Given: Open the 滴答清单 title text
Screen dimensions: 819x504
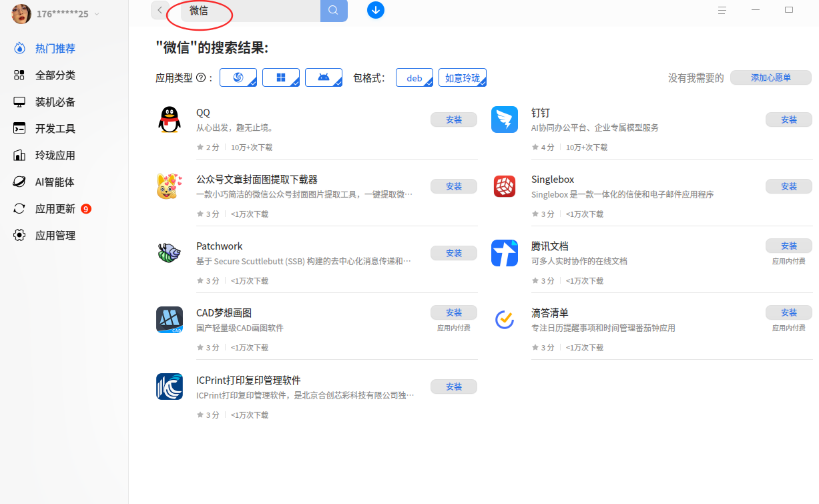Looking at the screenshot, I should coord(550,313).
